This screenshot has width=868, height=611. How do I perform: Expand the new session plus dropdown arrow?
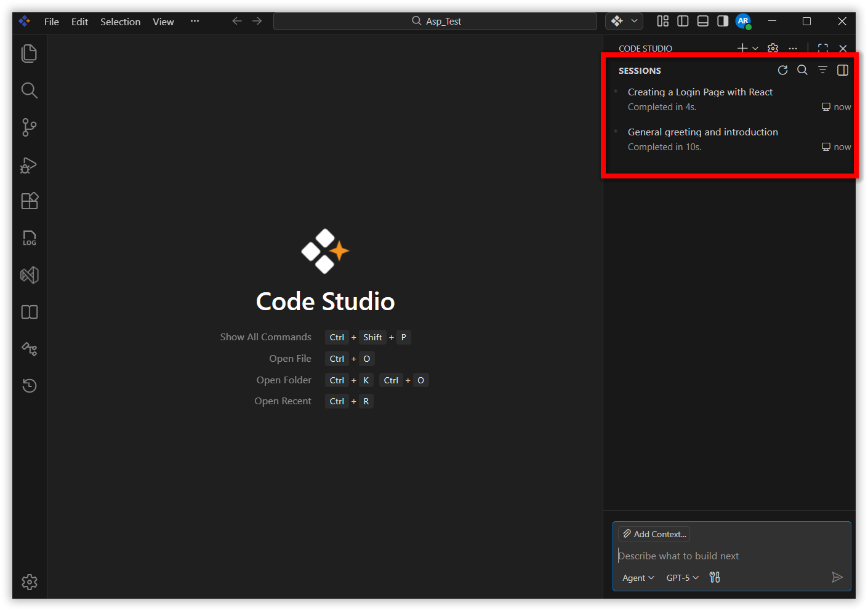(x=755, y=49)
